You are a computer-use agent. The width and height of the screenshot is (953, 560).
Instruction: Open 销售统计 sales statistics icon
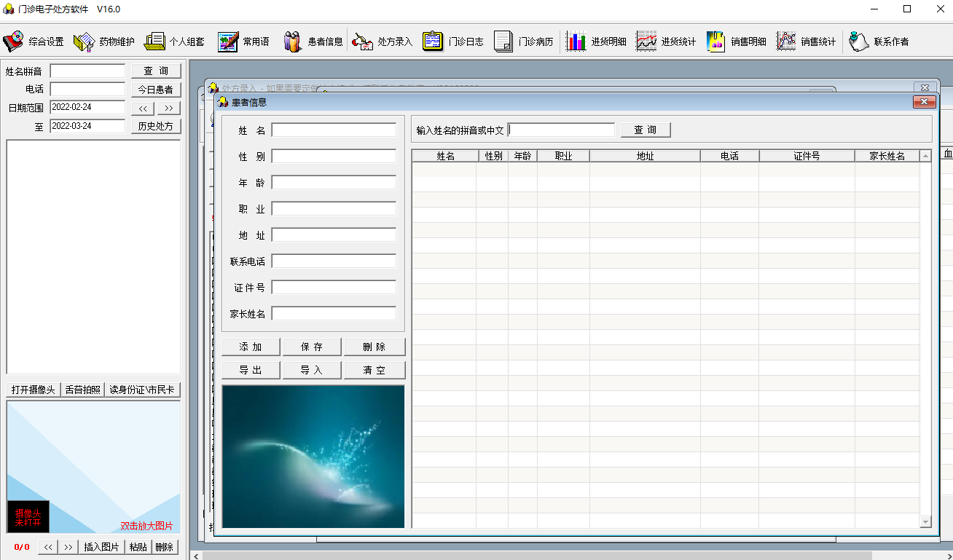tap(786, 42)
